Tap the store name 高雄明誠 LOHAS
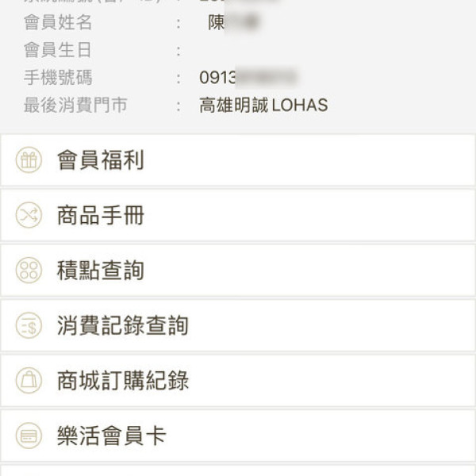The width and height of the screenshot is (476, 476). (263, 106)
